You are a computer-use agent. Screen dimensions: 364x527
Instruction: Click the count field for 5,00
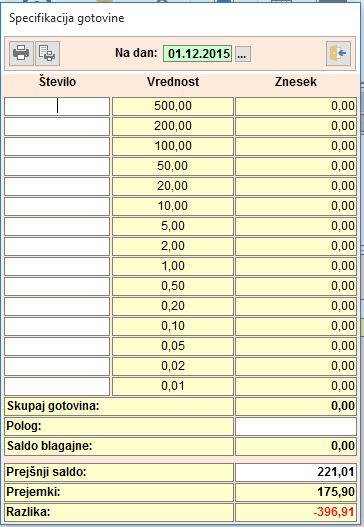(57, 226)
